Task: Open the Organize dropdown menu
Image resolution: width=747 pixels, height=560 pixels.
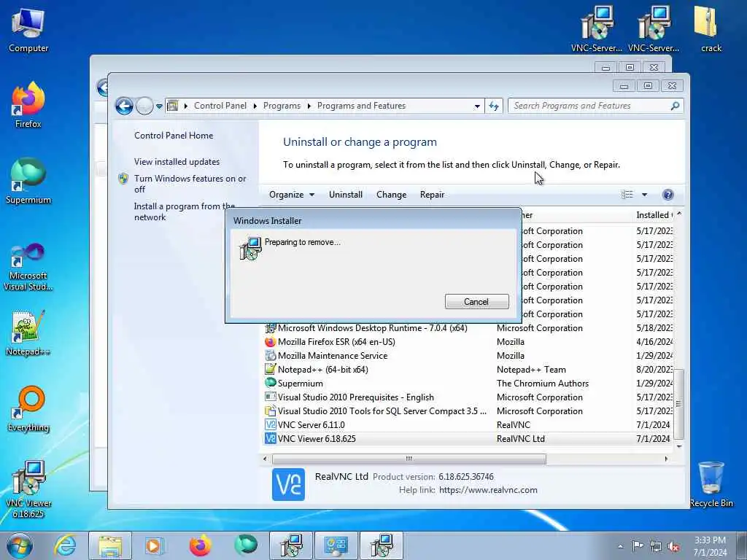Action: coord(292,194)
